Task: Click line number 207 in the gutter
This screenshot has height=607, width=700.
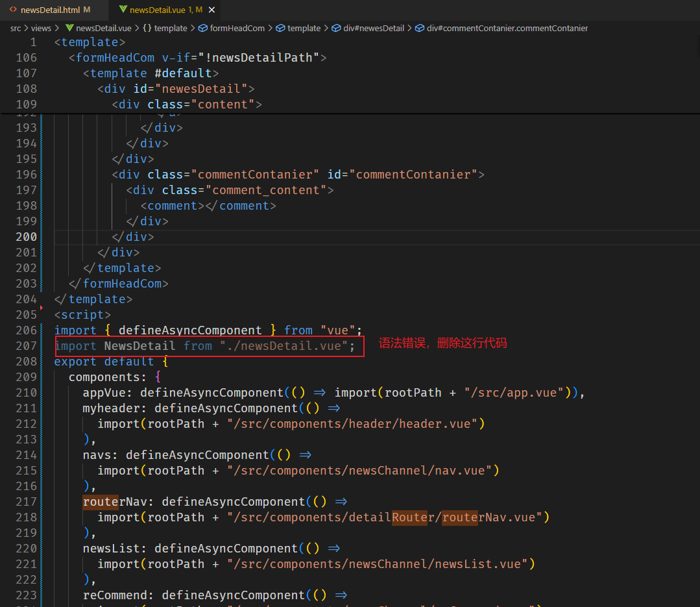Action: tap(26, 346)
